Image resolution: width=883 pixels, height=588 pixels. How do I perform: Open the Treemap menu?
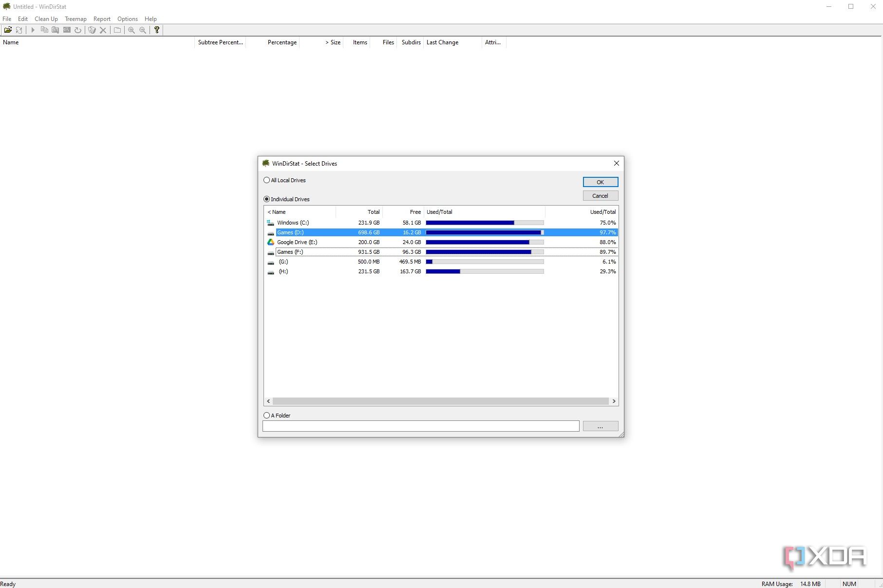coord(75,19)
